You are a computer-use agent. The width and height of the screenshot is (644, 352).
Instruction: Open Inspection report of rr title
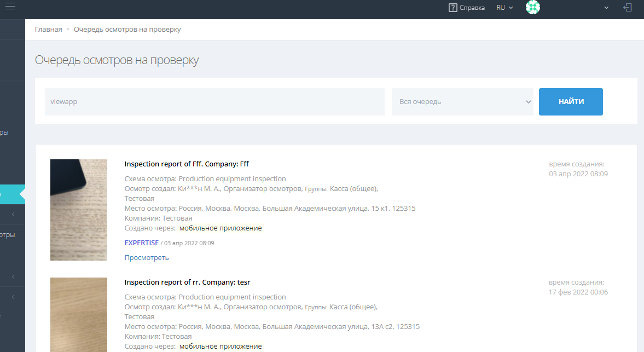[187, 282]
